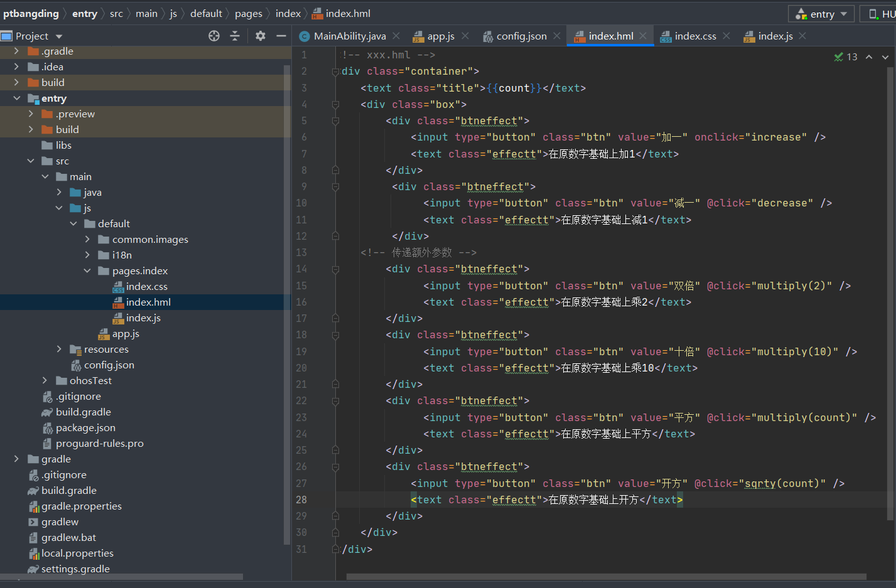Viewport: 896px width, 588px height.
Task: Click the fold marker on line 14
Action: point(335,269)
